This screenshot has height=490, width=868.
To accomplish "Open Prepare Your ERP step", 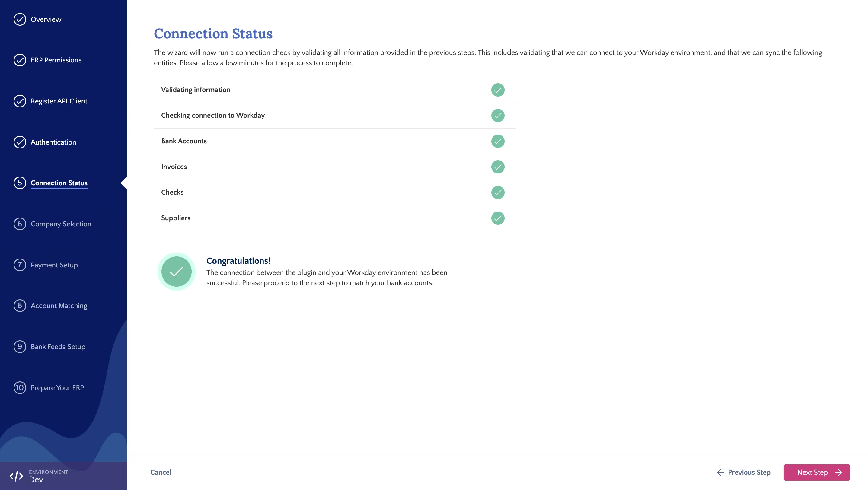I will click(x=57, y=388).
